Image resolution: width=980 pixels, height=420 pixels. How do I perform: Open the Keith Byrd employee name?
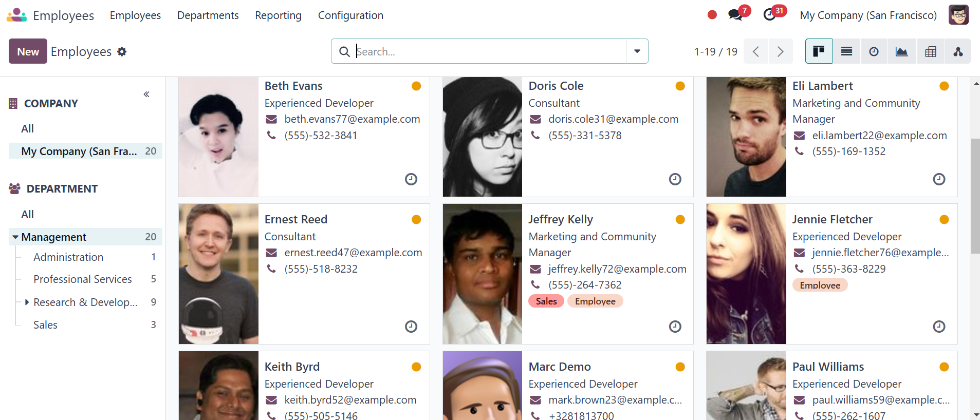[292, 367]
